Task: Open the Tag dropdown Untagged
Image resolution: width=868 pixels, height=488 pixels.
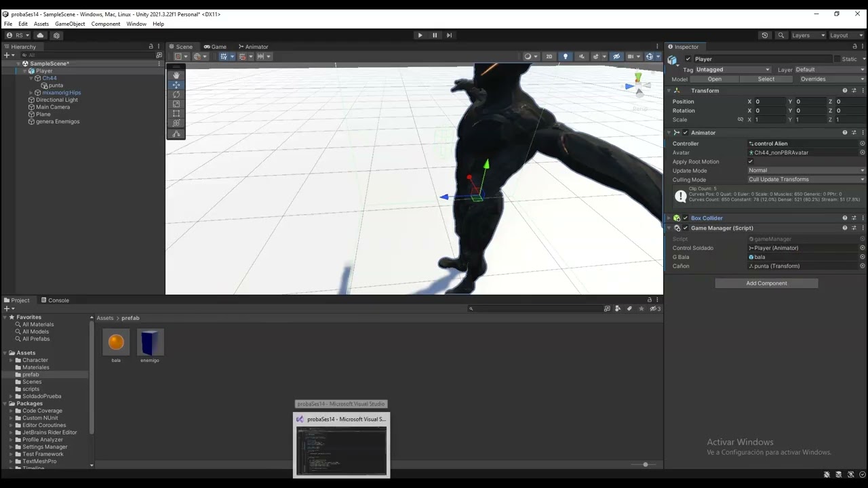Action: pos(733,70)
